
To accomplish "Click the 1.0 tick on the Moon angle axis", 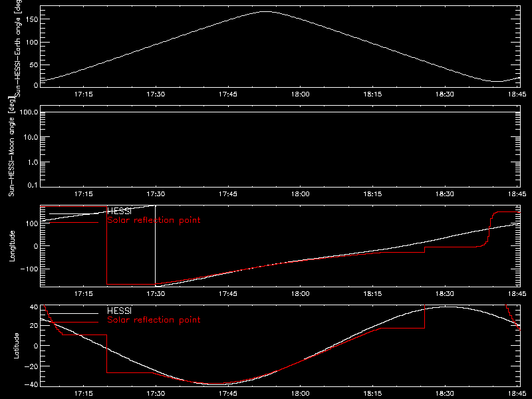I will [x=33, y=162].
